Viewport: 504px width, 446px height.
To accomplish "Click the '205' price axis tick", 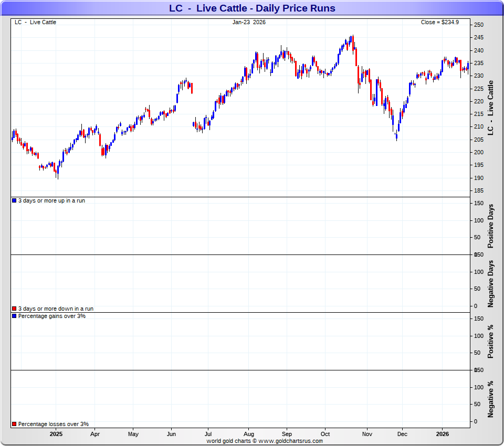I will click(479, 140).
